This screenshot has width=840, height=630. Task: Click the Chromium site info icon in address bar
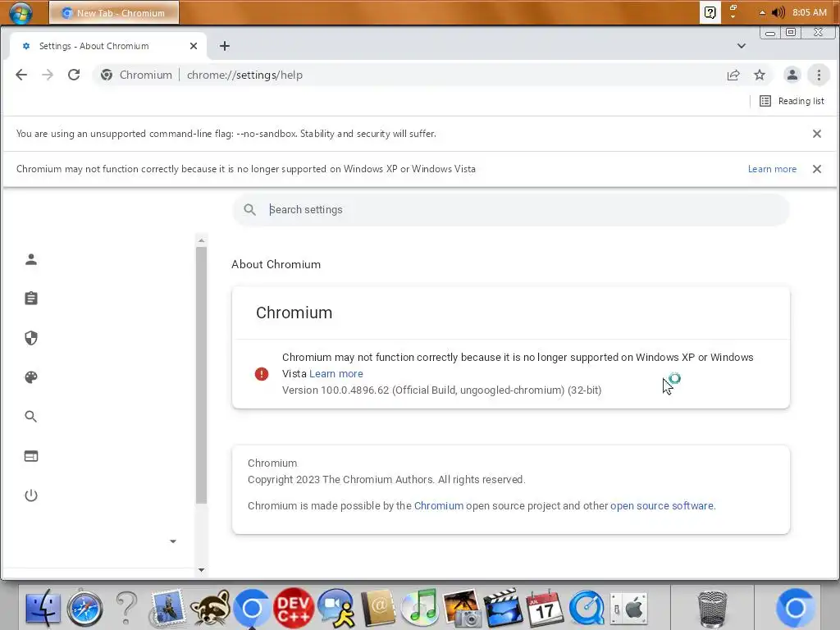[x=107, y=75]
